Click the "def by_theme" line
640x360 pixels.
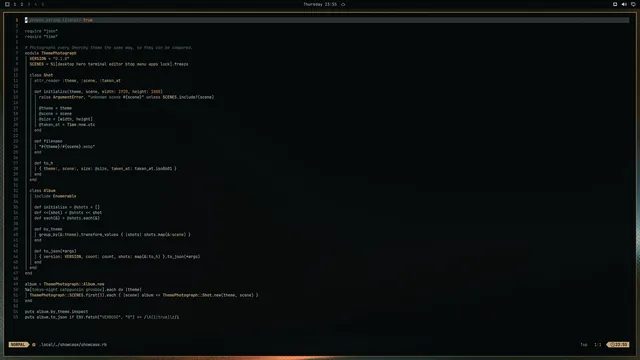click(x=48, y=229)
